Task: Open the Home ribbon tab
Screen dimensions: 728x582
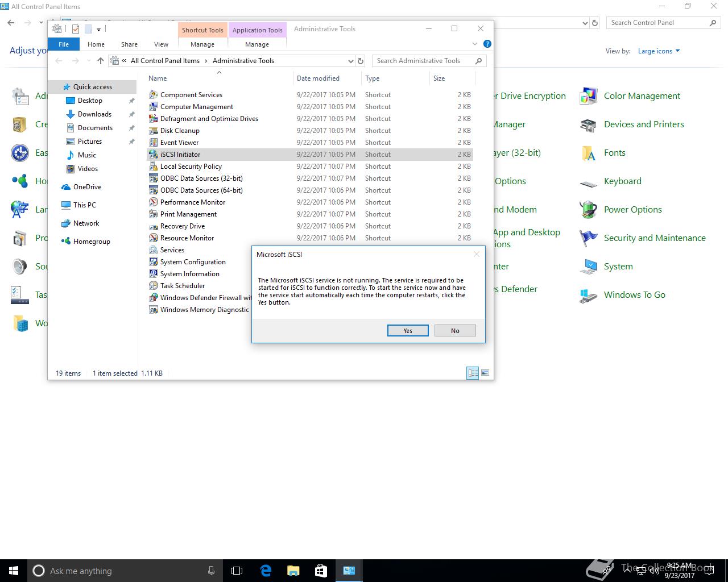Action: pyautogui.click(x=96, y=44)
